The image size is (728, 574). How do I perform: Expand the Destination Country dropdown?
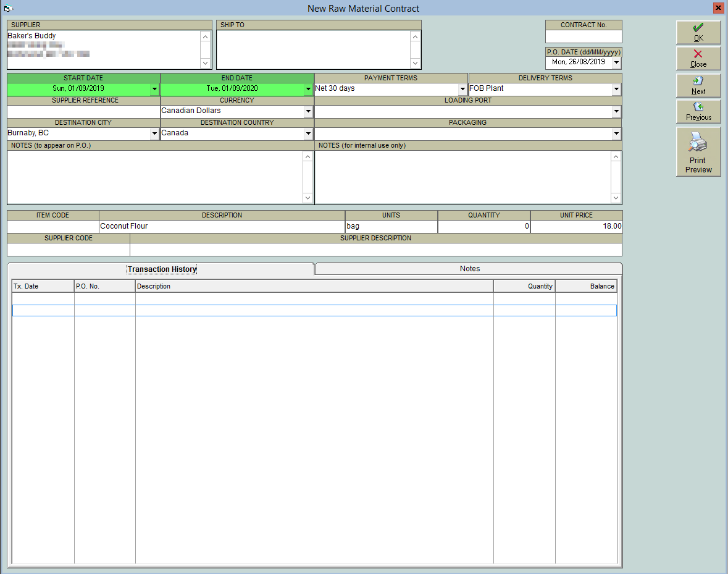pyautogui.click(x=308, y=133)
